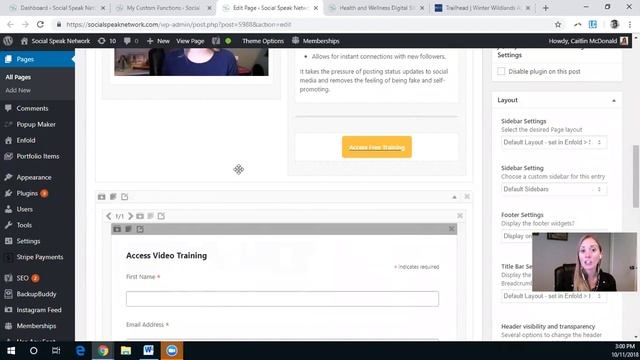Click first icon on gray element bar
Screen dimensions: 640x360
[117, 229]
